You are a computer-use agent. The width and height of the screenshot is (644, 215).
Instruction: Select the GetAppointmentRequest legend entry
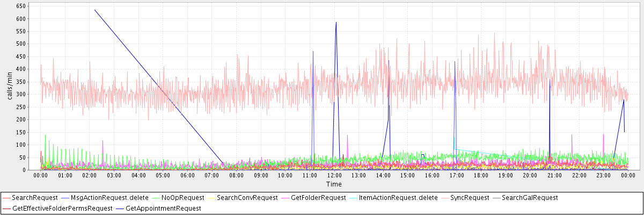tap(163, 208)
